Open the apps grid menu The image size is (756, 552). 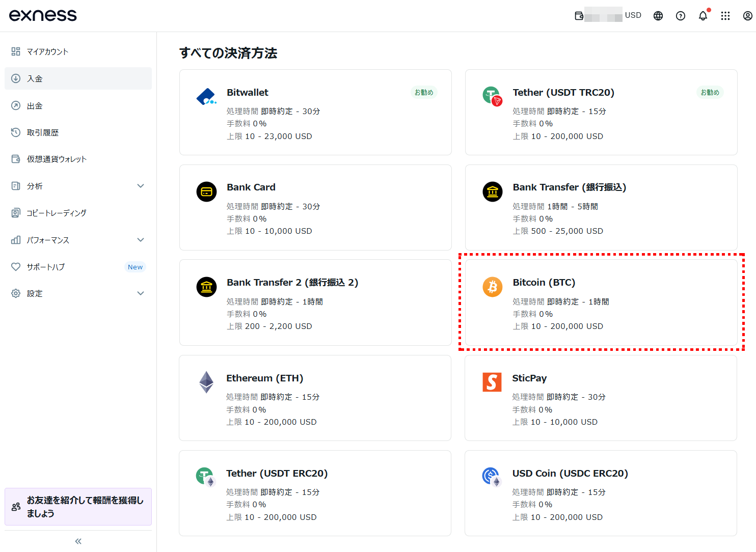tap(725, 16)
